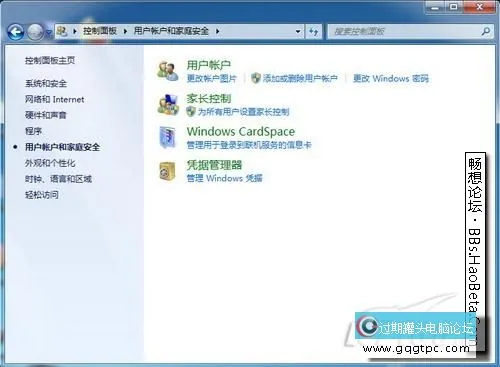Open the 家长控制 heading link
Image resolution: width=500 pixels, height=367 pixels.
pyautogui.click(x=209, y=98)
